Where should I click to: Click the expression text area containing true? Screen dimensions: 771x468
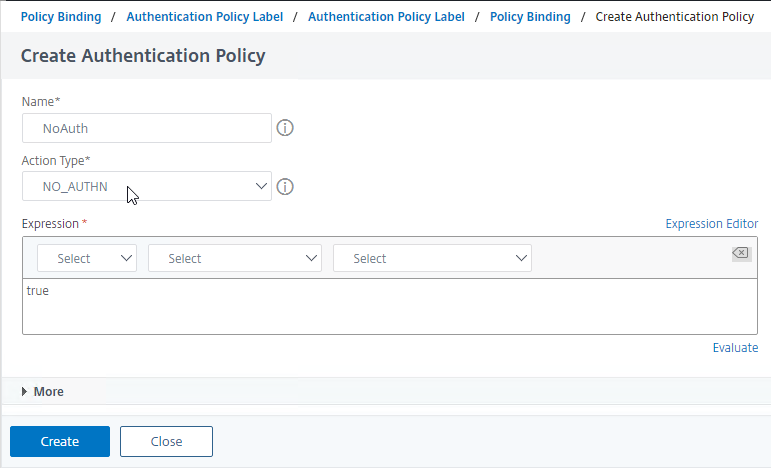pyautogui.click(x=389, y=306)
